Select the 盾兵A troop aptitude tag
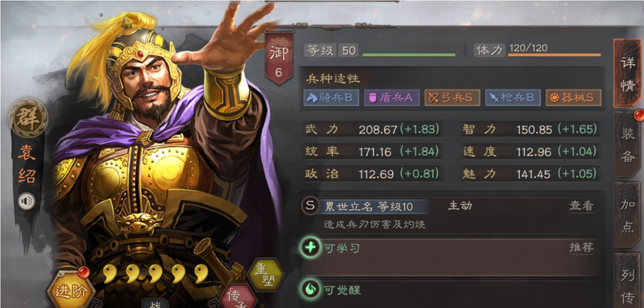This screenshot has width=644, height=308. (392, 97)
